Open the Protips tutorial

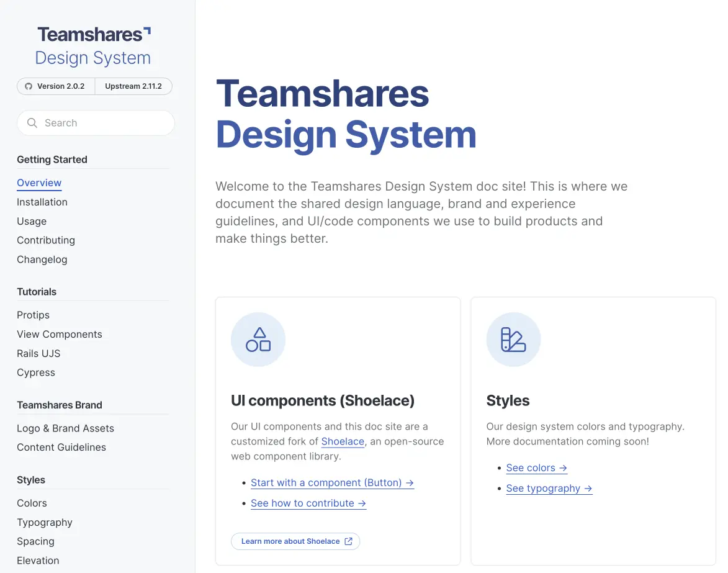[x=33, y=315]
